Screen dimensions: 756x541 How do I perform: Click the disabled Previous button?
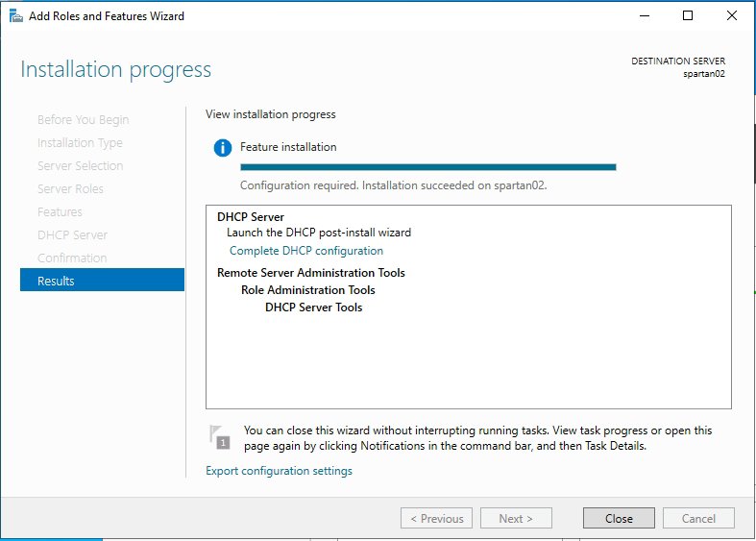tap(436, 518)
